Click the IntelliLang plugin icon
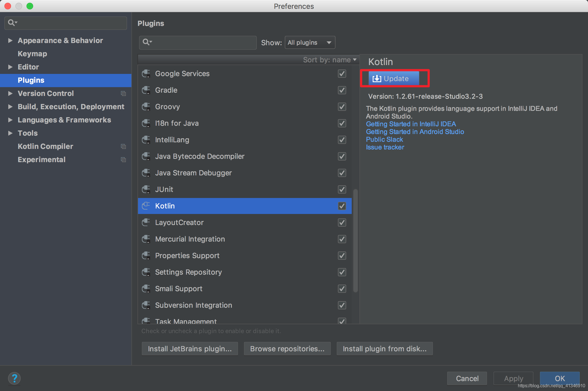 (x=146, y=140)
